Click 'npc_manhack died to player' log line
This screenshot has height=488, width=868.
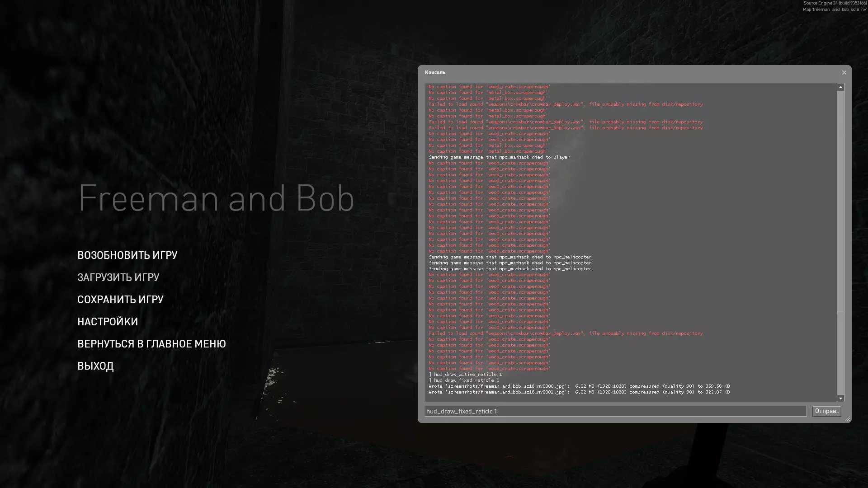pyautogui.click(x=499, y=157)
